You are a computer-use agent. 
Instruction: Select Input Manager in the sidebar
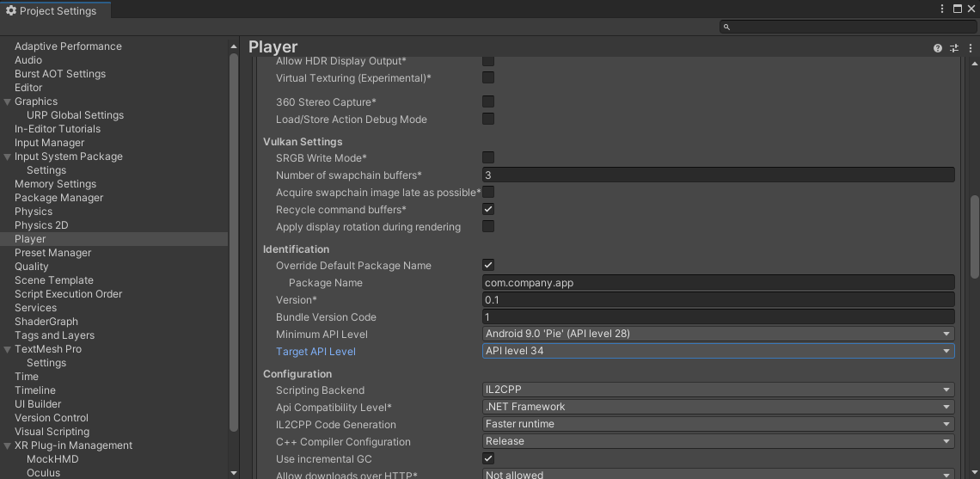click(49, 143)
